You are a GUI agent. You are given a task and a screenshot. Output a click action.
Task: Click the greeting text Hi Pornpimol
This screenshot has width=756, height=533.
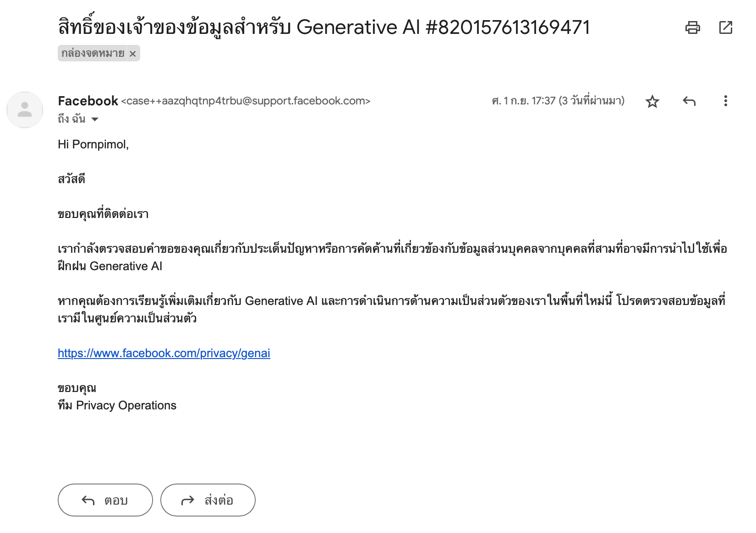(x=93, y=144)
